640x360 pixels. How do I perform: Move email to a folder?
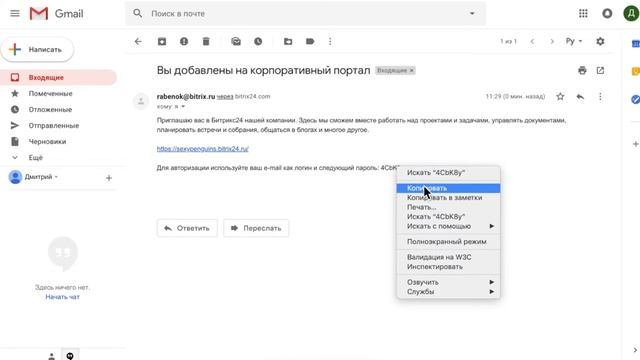coord(288,42)
